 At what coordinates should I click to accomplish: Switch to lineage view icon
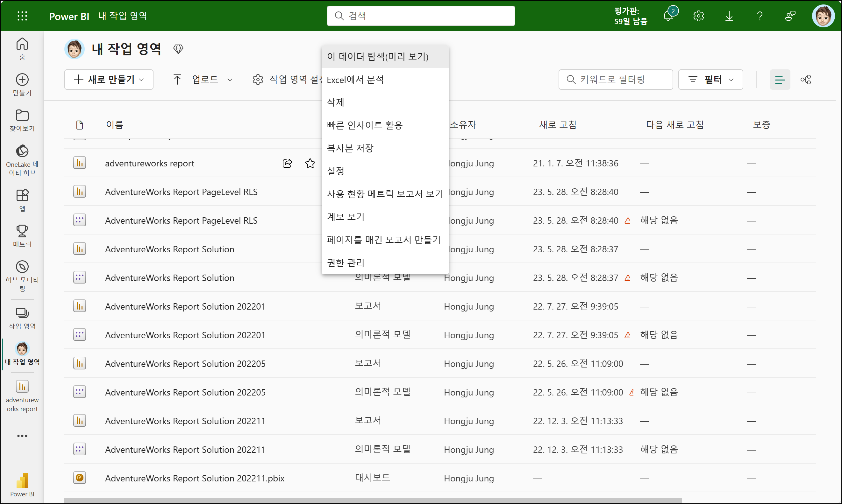806,80
